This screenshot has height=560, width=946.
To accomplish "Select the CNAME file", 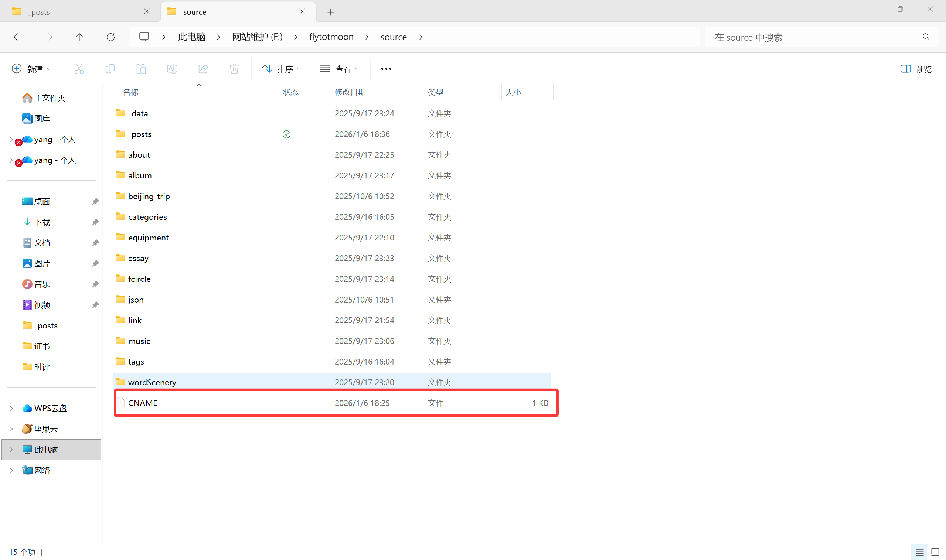I will coord(143,403).
